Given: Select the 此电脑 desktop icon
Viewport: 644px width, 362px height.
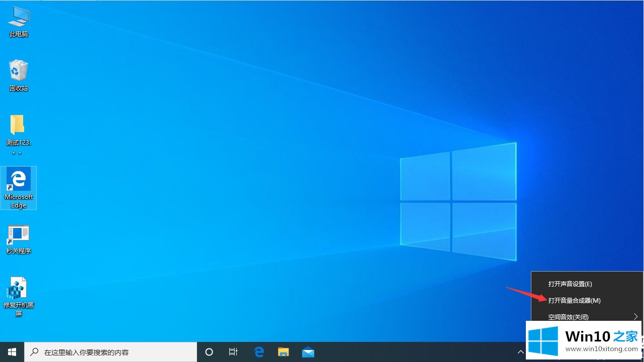Looking at the screenshot, I should click(x=19, y=22).
